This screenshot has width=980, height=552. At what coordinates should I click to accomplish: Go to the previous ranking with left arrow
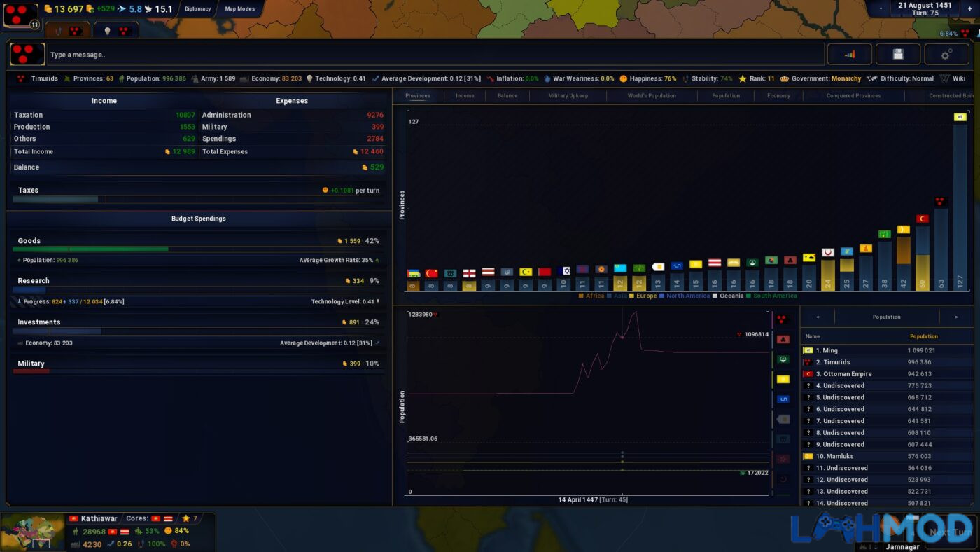pyautogui.click(x=818, y=317)
